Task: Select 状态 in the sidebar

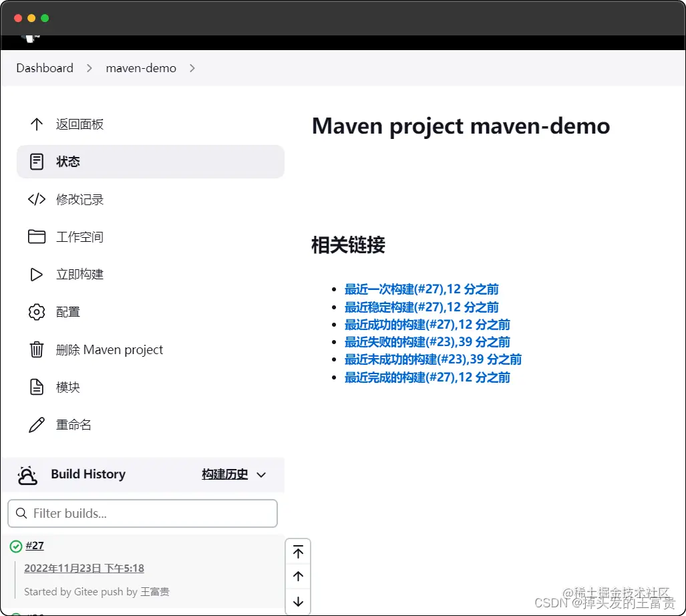Action: (150, 162)
